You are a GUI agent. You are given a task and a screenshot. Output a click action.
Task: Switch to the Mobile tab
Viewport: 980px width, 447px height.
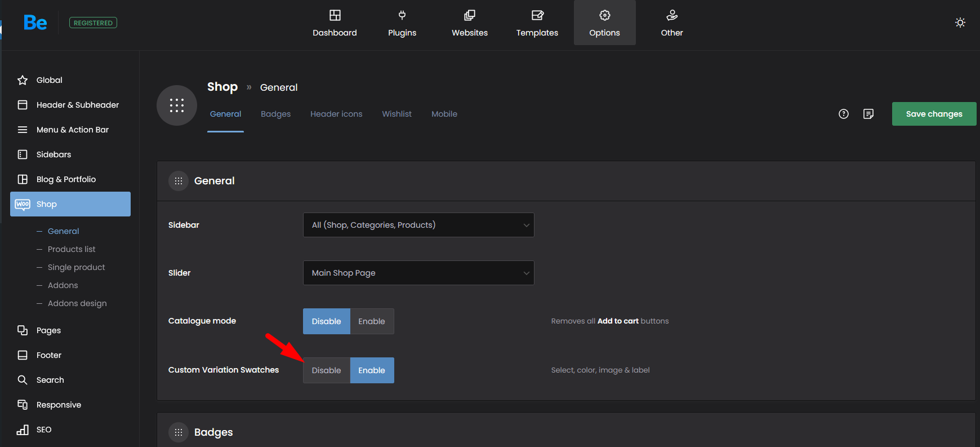tap(444, 114)
